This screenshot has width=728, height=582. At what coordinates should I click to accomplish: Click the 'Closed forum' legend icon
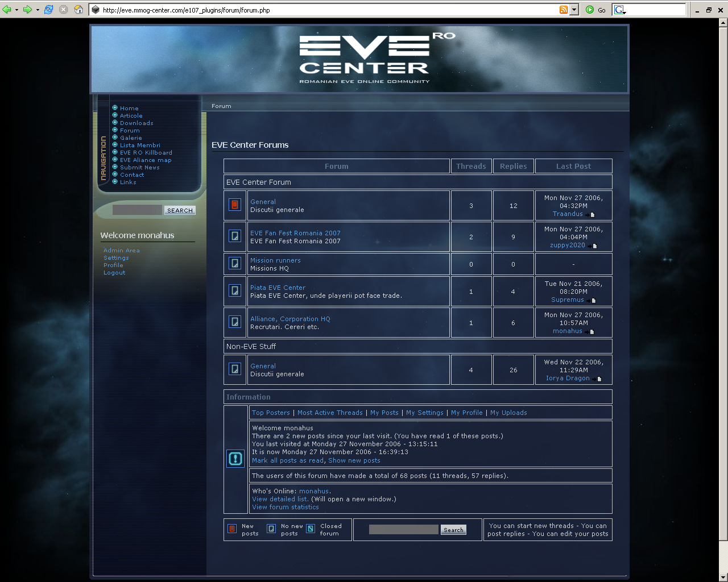coord(311,529)
